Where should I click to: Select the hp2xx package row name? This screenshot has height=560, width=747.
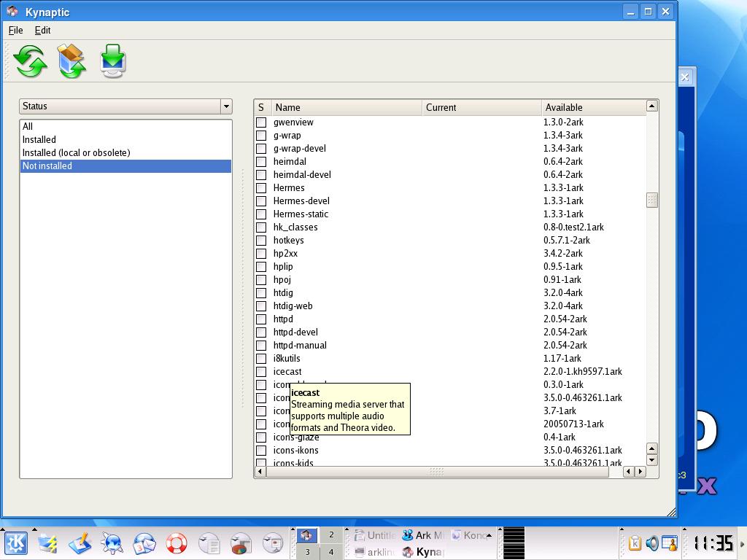pyautogui.click(x=285, y=254)
